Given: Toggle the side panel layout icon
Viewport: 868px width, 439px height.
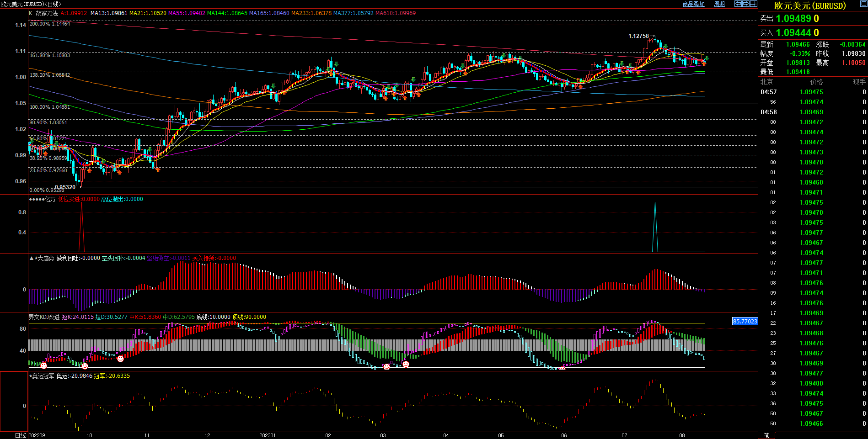Looking at the screenshot, I should coord(753,4).
